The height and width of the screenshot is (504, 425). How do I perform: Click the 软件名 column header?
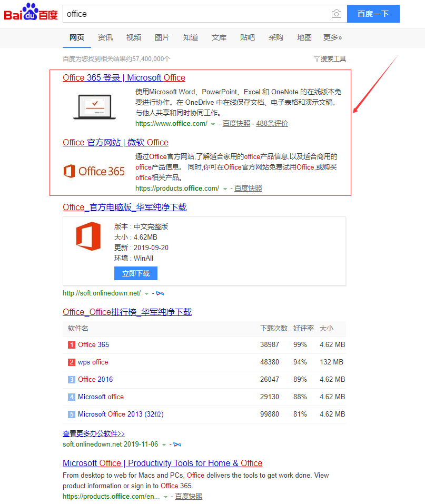[78, 328]
